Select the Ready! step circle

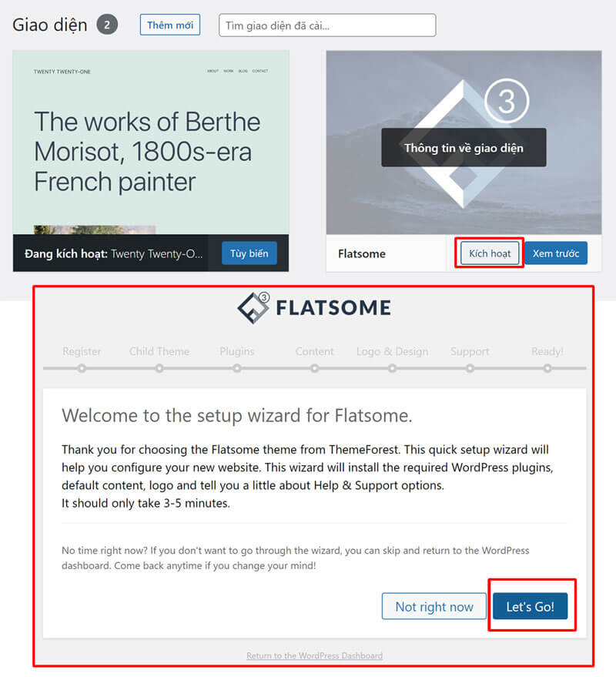click(x=547, y=368)
